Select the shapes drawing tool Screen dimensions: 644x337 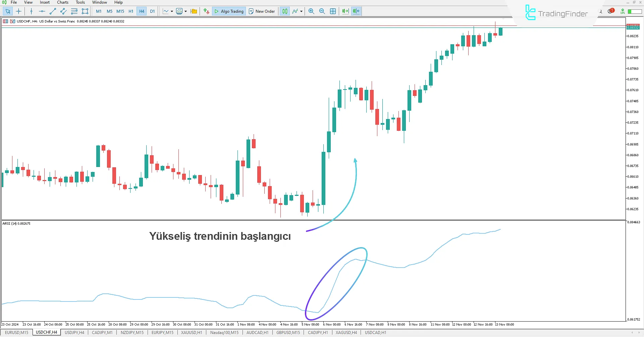85,11
